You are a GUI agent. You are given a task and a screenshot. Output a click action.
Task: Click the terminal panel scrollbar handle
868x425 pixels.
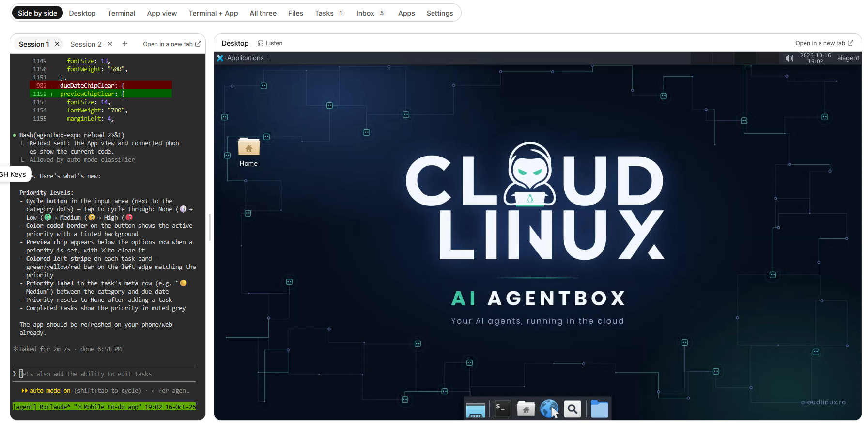click(x=210, y=227)
